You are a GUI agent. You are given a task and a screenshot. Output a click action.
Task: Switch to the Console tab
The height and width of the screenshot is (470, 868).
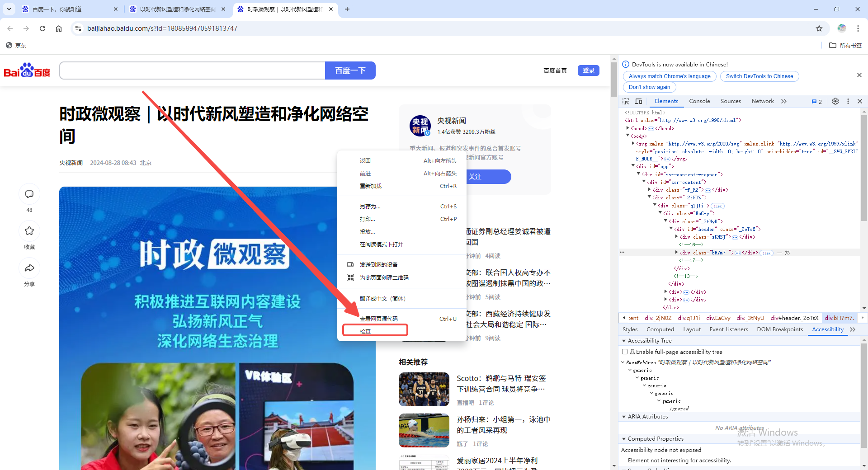(x=699, y=101)
